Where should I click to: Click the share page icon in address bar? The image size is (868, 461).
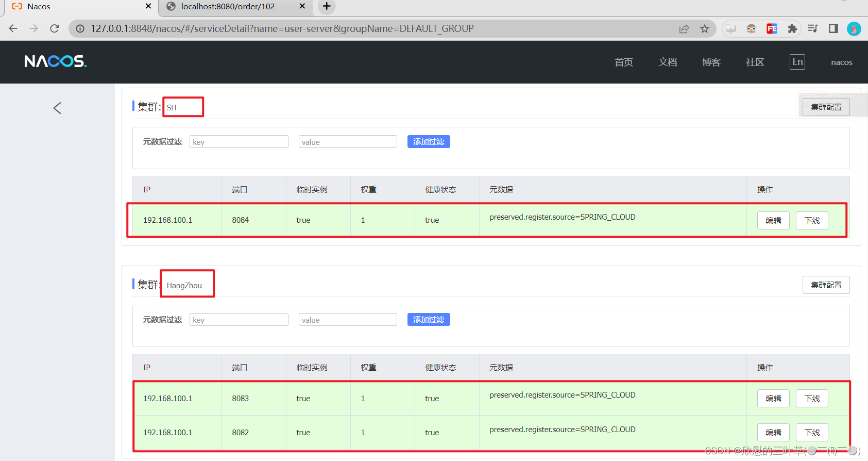point(684,29)
